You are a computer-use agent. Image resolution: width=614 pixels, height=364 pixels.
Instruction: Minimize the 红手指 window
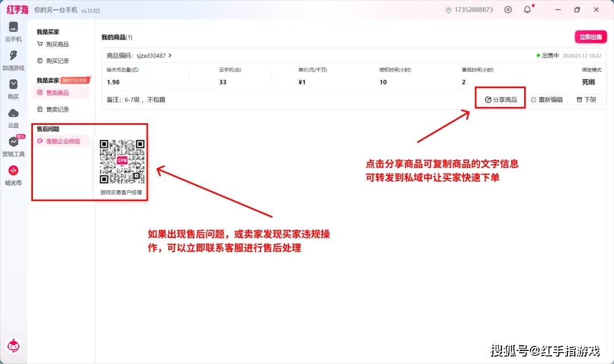[x=558, y=10]
